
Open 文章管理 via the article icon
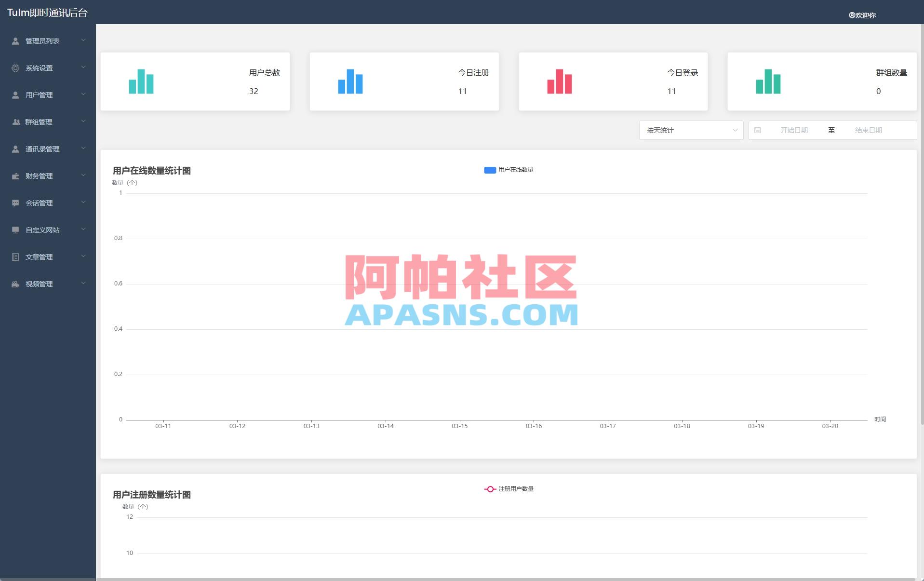14,257
